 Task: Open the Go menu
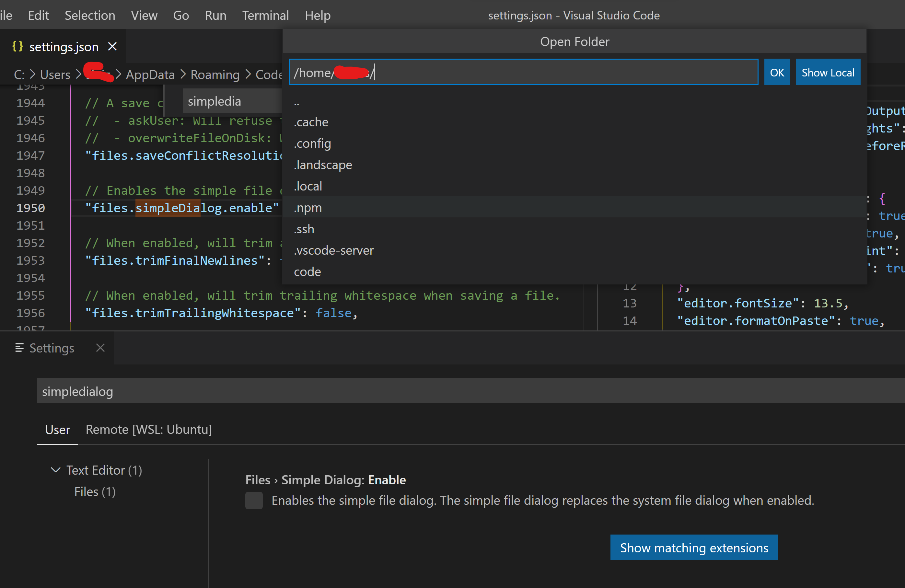[181, 15]
